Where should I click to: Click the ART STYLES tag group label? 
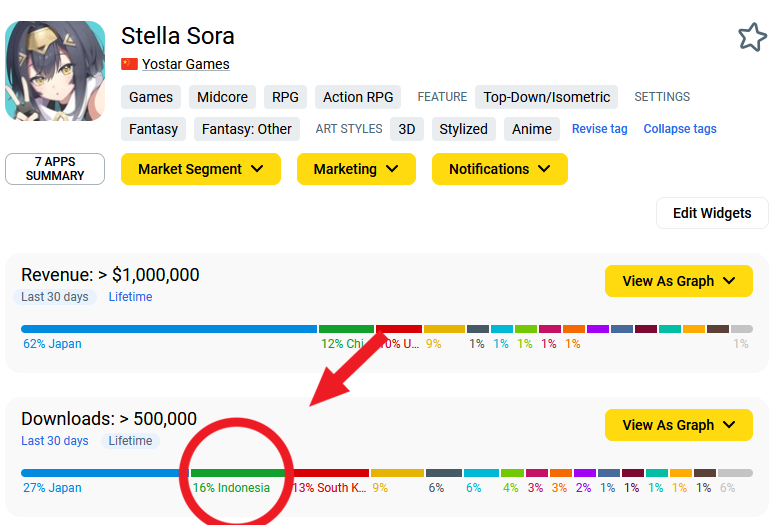pos(349,129)
